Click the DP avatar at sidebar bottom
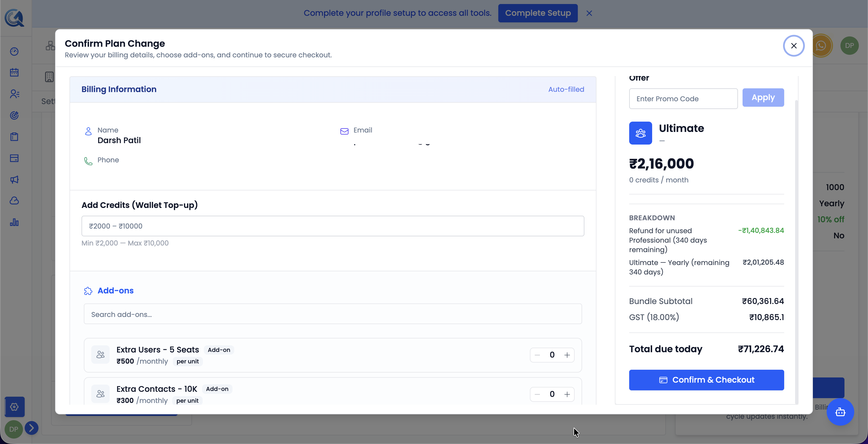This screenshot has width=868, height=444. [x=14, y=429]
